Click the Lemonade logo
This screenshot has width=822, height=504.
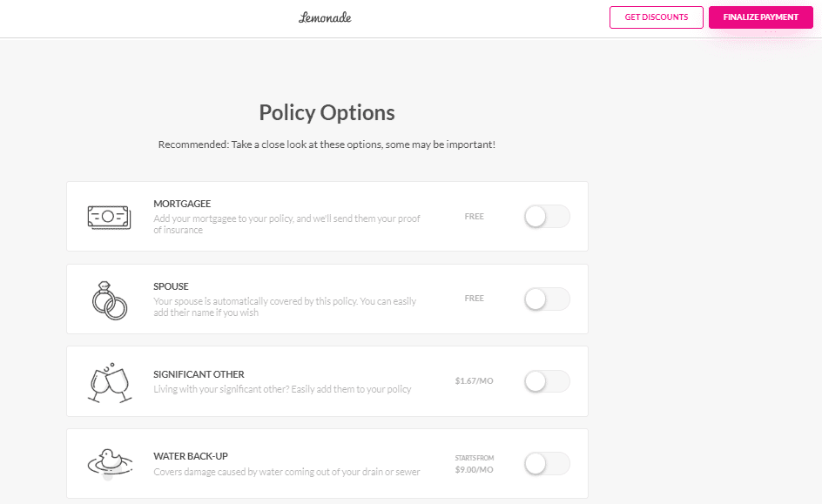click(x=326, y=17)
